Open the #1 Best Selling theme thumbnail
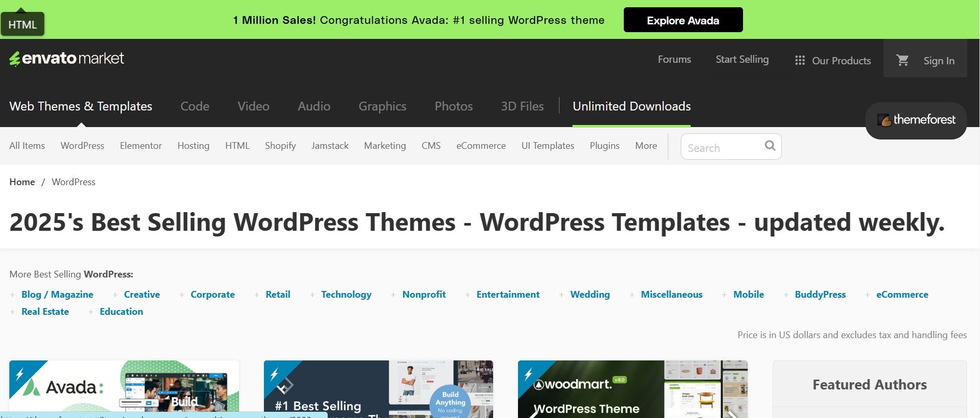980x418 pixels. (x=379, y=389)
